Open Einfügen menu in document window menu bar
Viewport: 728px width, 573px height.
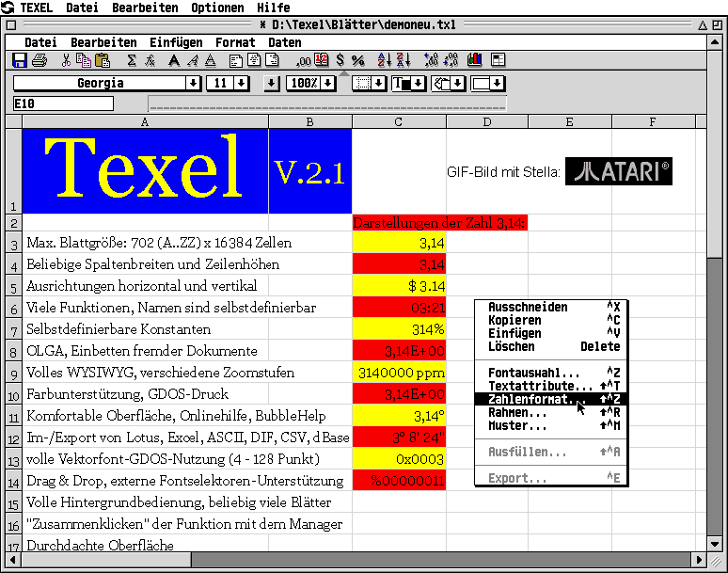pos(176,42)
